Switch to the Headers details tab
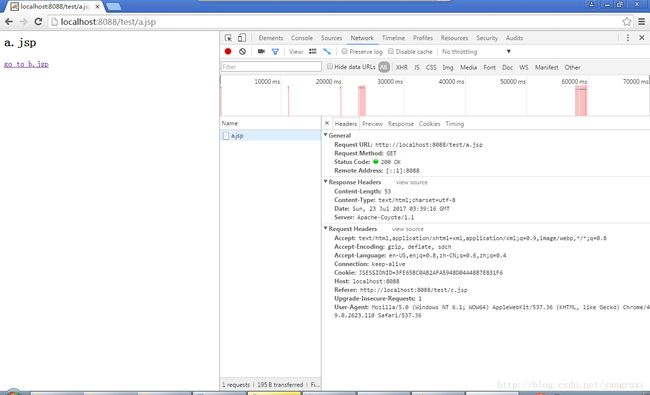This screenshot has height=395, width=650. click(346, 124)
